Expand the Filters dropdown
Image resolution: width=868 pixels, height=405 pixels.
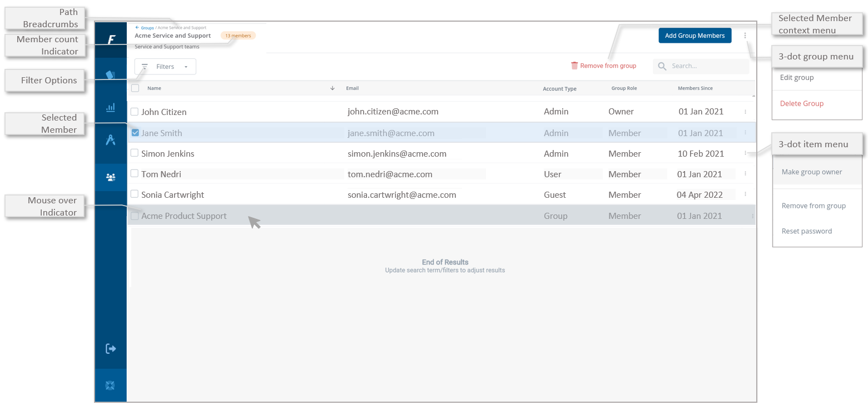[x=165, y=67]
